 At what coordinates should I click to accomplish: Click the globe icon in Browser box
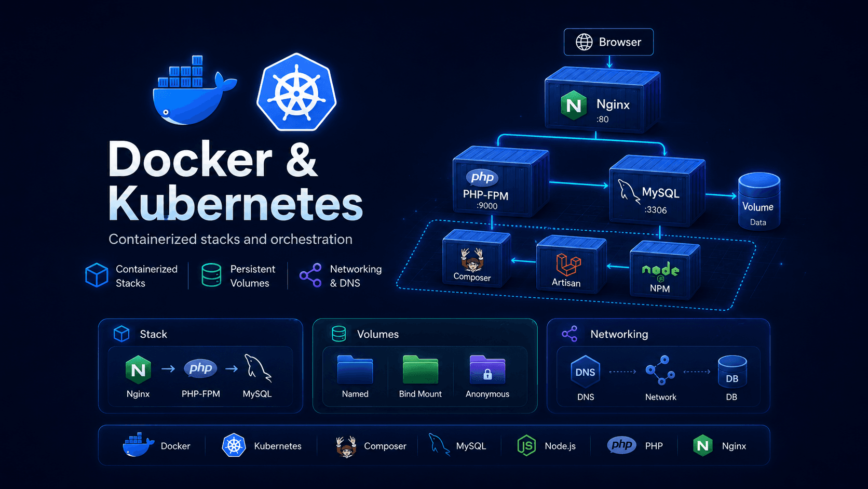point(584,42)
